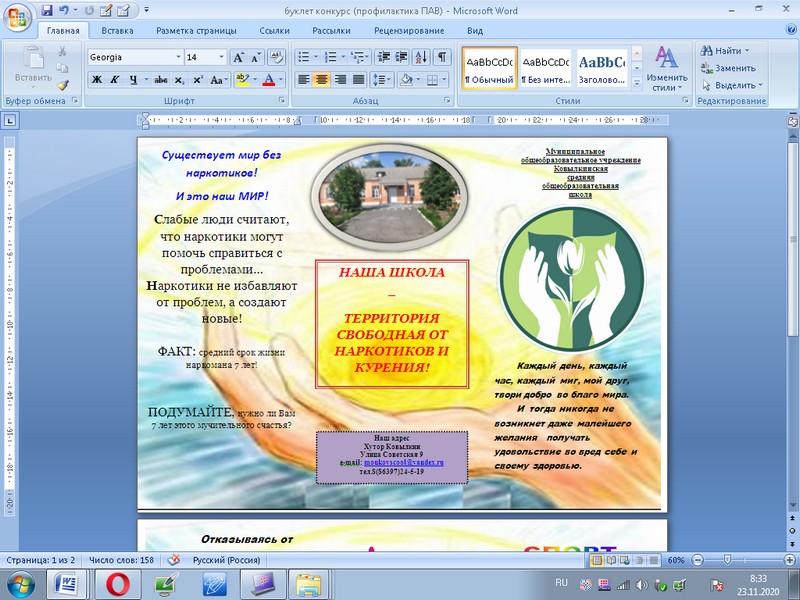The height and width of the screenshot is (600, 800).
Task: Click the Заменить button
Action: pyautogui.click(x=734, y=68)
